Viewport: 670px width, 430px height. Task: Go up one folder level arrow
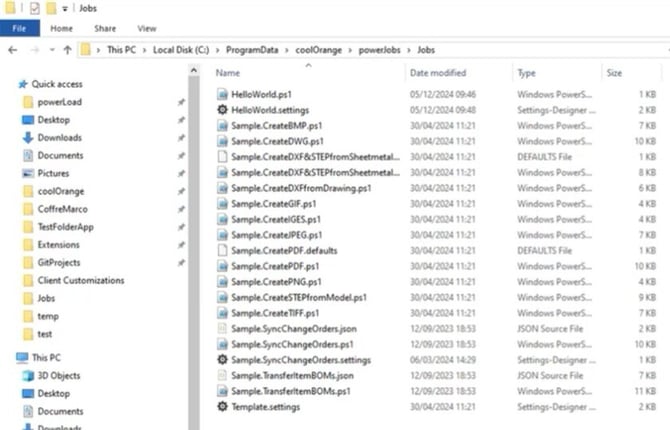pos(67,50)
